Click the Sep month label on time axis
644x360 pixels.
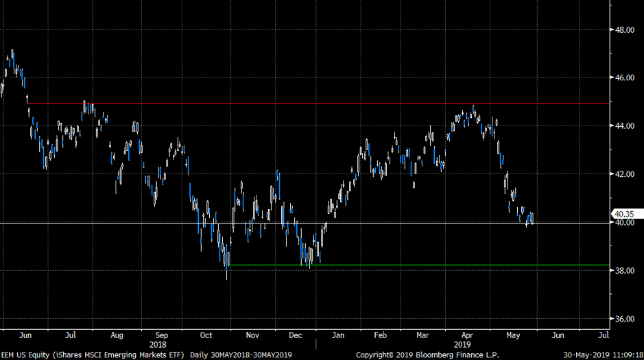click(162, 335)
